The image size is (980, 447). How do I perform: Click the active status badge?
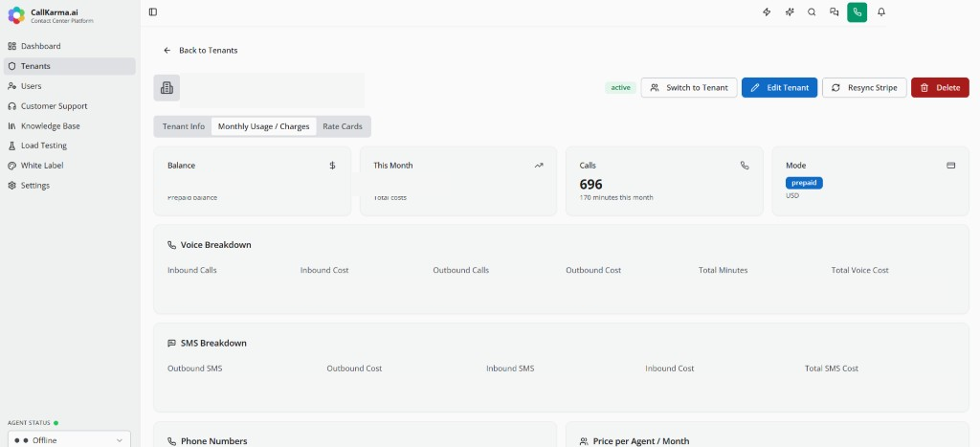click(620, 87)
